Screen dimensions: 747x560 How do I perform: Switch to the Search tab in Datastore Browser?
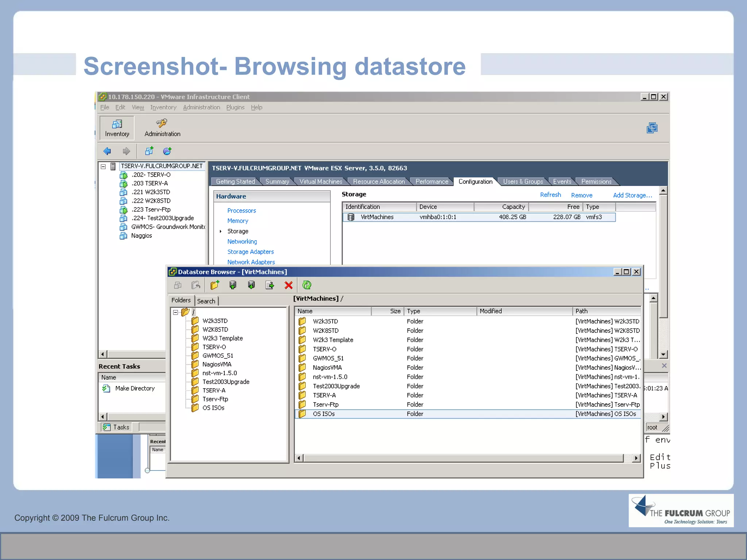[x=206, y=301]
